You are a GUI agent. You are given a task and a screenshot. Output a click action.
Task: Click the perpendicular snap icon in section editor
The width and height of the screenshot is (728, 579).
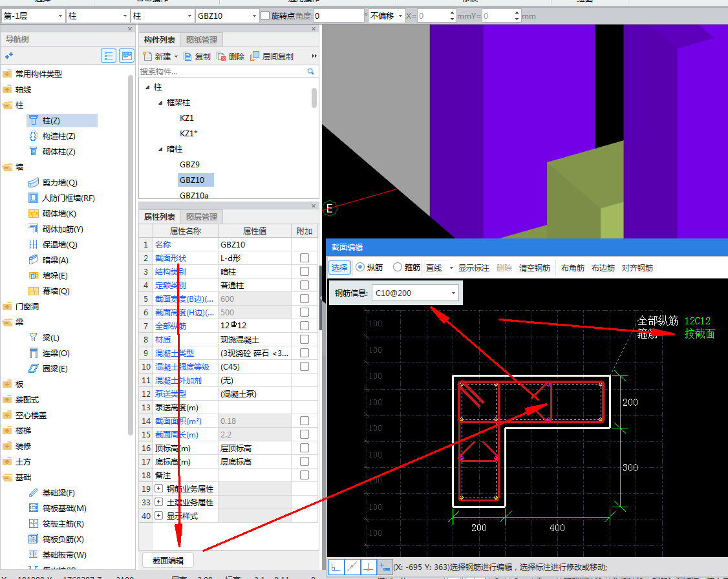[368, 567]
